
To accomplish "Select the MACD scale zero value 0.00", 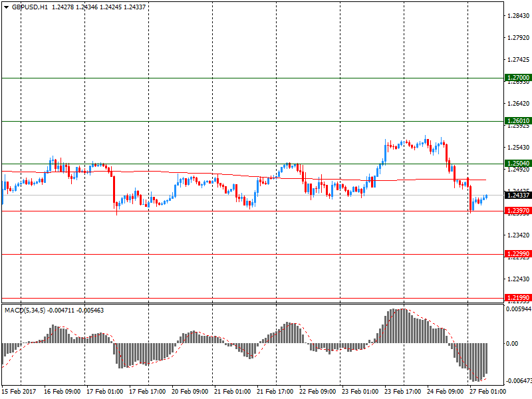I will (512, 344).
